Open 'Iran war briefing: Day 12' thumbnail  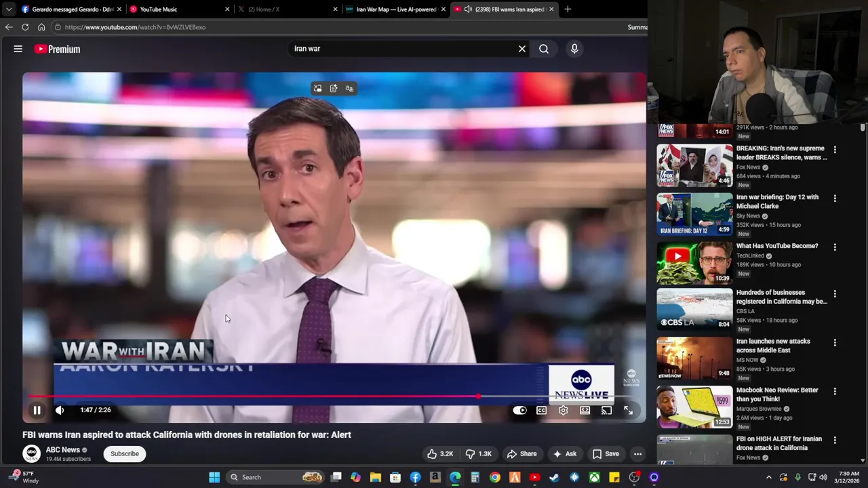pos(694,213)
